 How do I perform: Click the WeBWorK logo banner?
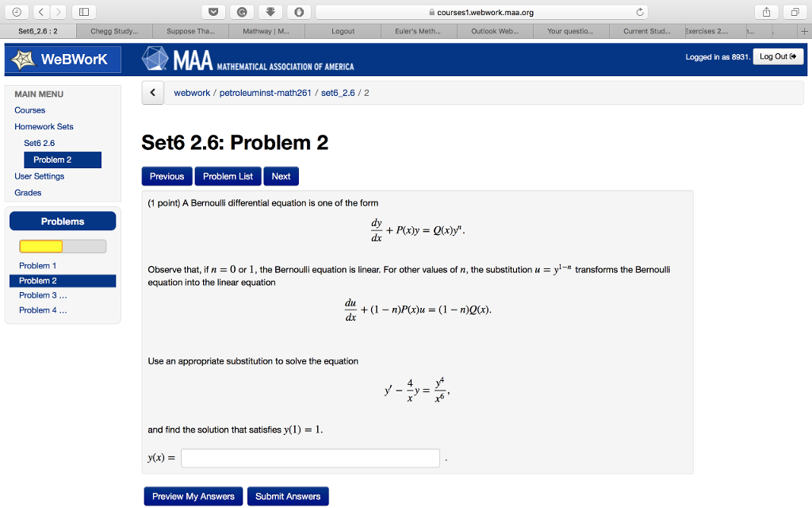62,59
